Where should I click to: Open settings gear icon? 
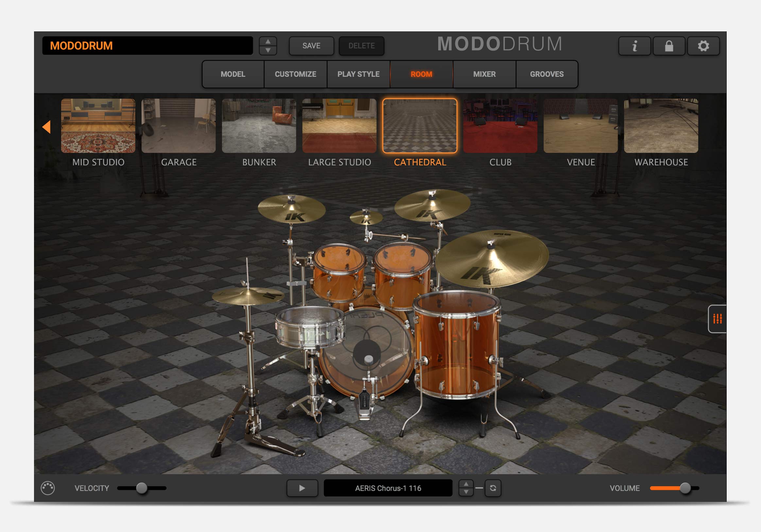click(703, 46)
